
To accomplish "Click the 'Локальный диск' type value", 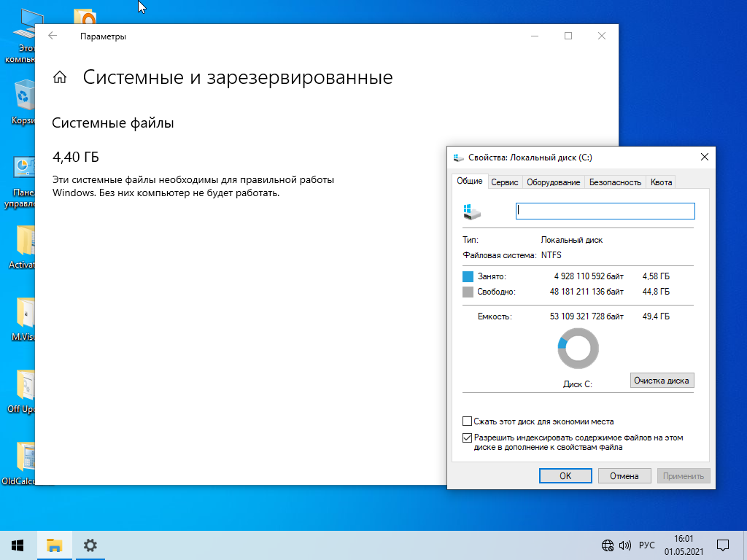I will click(572, 240).
